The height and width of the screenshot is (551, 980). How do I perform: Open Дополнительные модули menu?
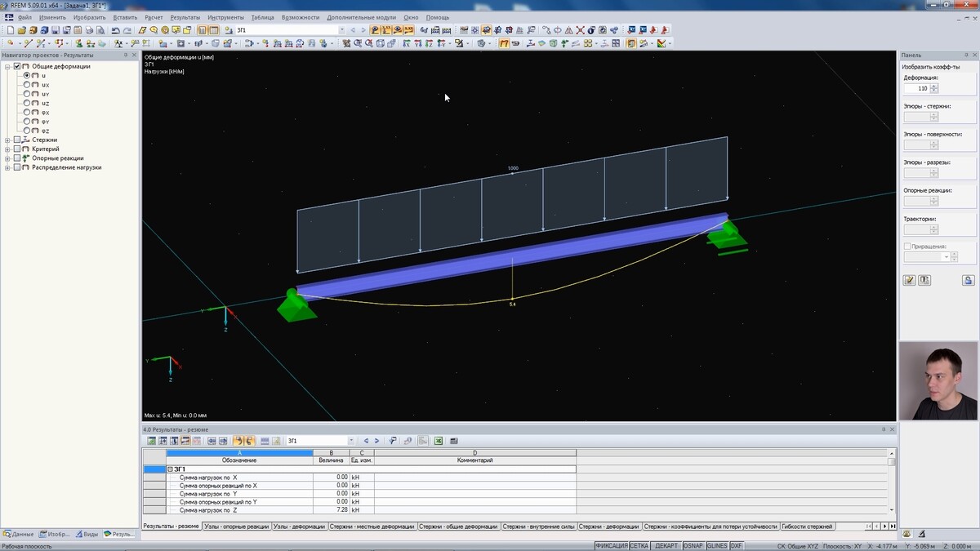point(361,17)
